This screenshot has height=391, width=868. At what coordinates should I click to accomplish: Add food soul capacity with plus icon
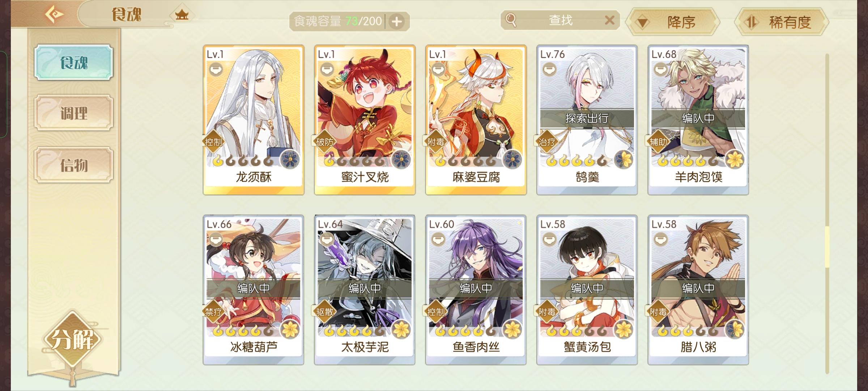tap(397, 21)
